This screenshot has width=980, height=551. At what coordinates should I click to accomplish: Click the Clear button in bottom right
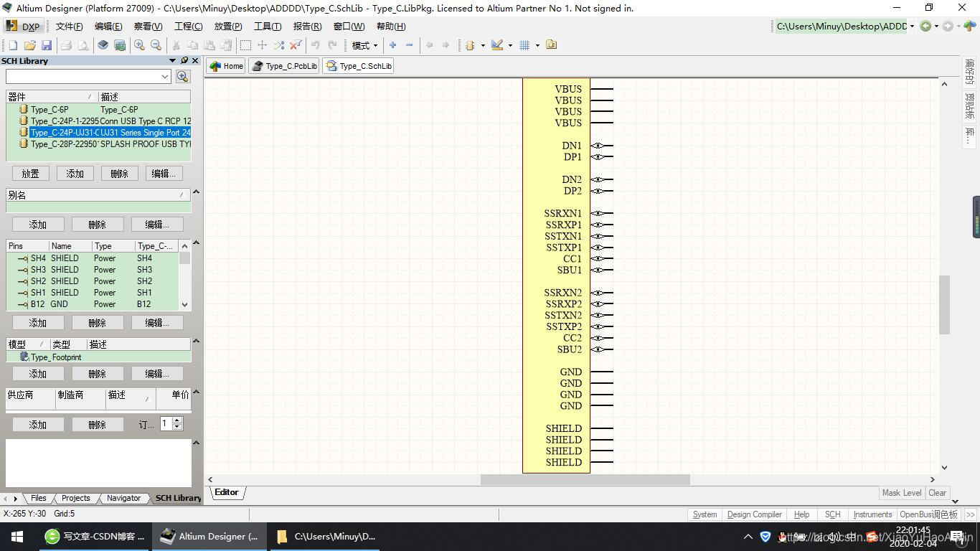[x=938, y=493]
